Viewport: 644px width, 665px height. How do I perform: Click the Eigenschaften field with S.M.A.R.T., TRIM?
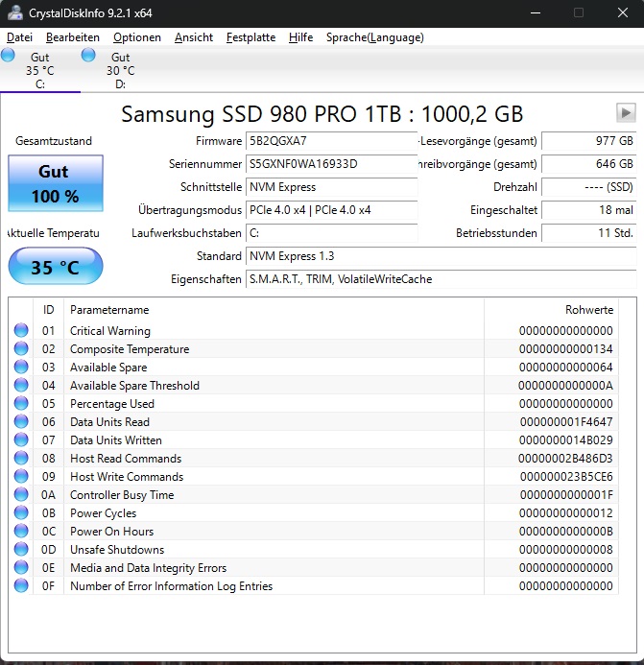click(x=441, y=279)
